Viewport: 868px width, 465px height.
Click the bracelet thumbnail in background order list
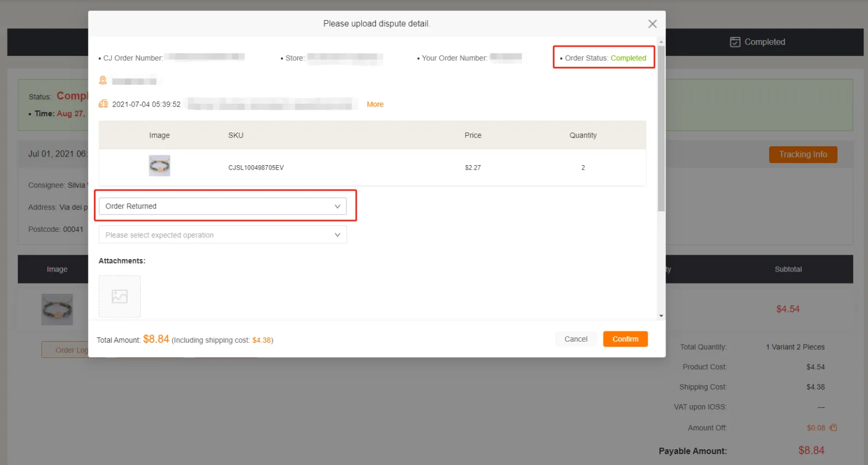[57, 310]
